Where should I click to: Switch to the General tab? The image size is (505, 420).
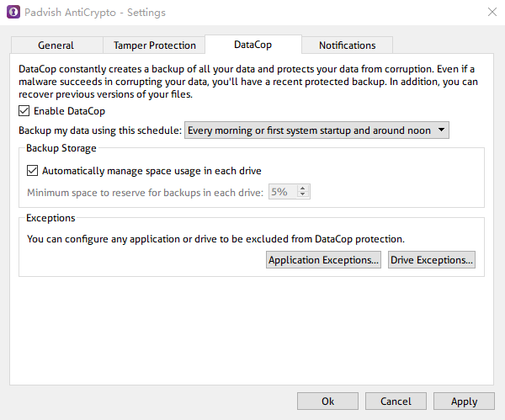pos(56,45)
